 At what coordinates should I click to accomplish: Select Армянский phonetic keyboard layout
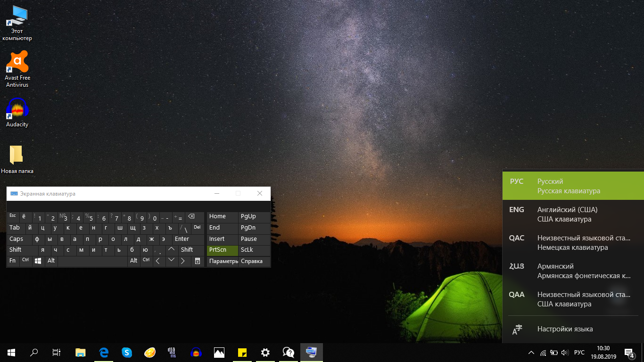point(573,271)
